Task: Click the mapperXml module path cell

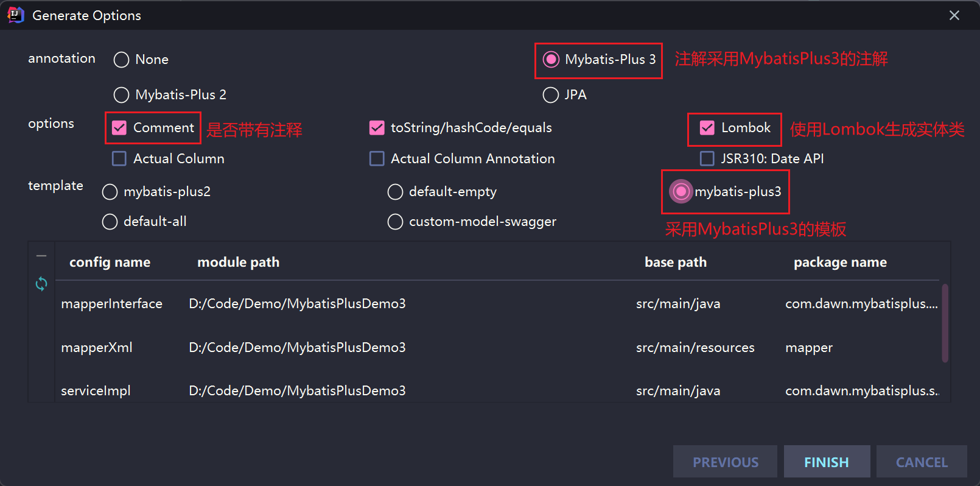Action: click(x=297, y=348)
